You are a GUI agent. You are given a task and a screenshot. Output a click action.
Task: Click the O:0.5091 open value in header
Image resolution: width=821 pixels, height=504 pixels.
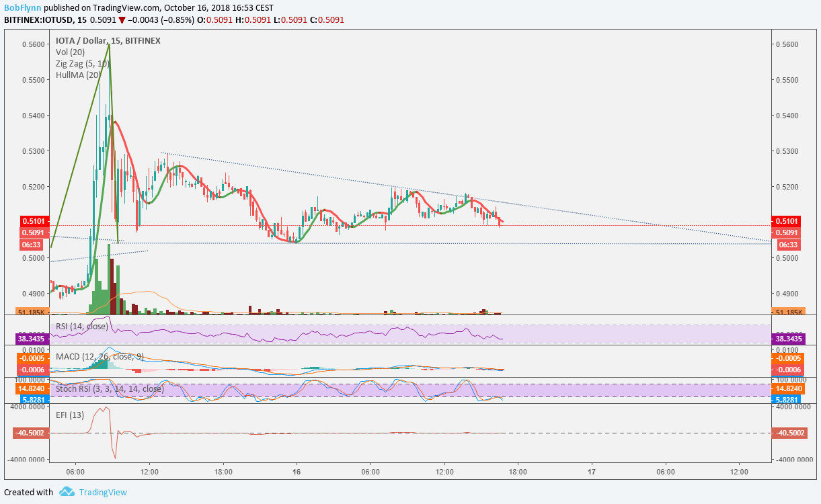[x=214, y=20]
